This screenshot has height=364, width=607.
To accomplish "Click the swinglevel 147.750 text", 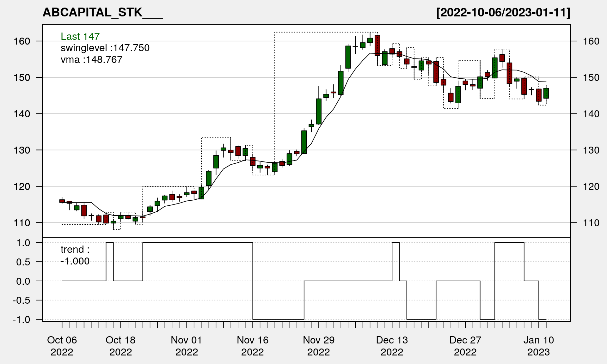I will pos(105,48).
